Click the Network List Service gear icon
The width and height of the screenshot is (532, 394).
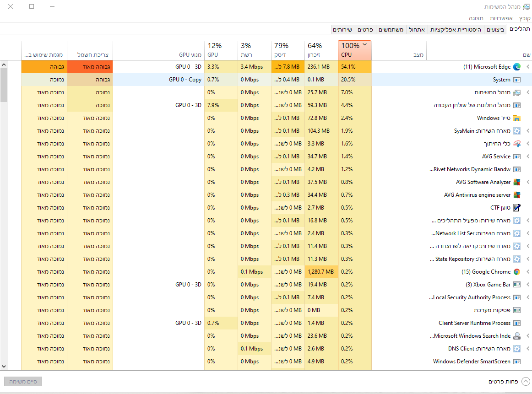(x=517, y=233)
